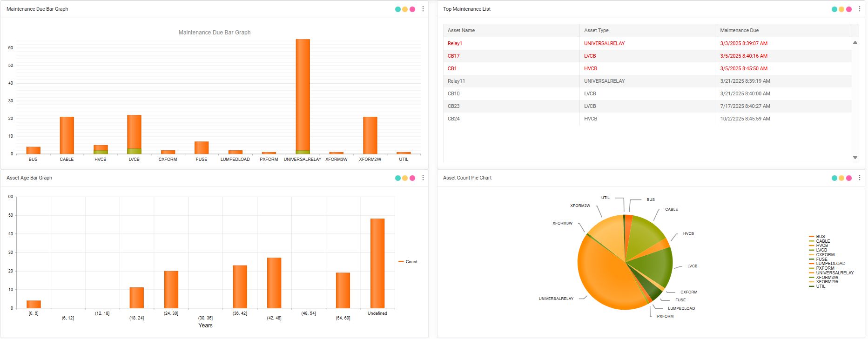Image resolution: width=868 pixels, height=339 pixels.
Task: Toggle BUS entry in pie chart legend
Action: click(820, 237)
